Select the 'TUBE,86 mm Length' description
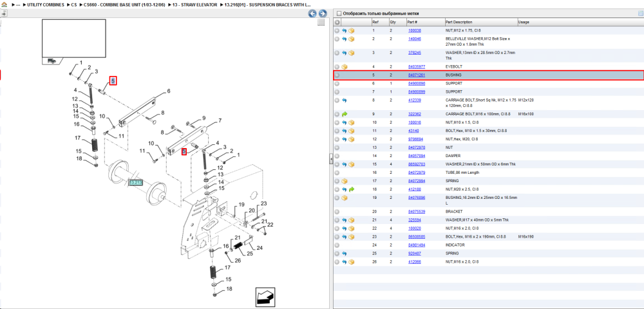644x309 pixels. pos(461,173)
